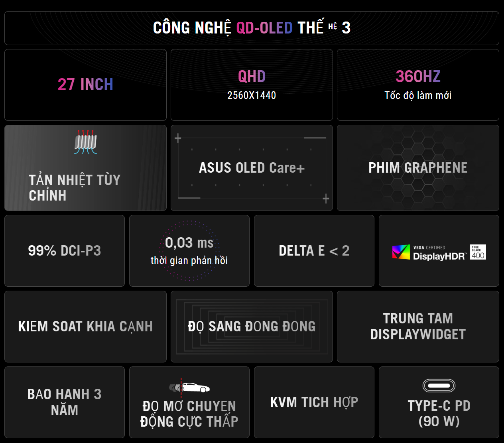Click the KVM TICH HỢP tile
Image resolution: width=504 pixels, height=443 pixels.
pos(314,402)
